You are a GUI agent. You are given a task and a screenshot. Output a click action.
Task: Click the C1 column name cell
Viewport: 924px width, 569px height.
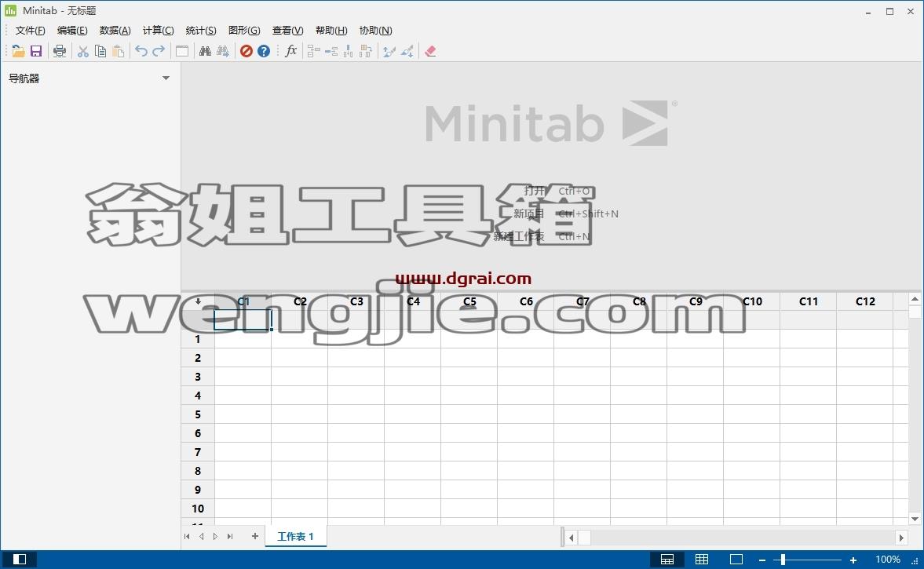tap(243, 320)
